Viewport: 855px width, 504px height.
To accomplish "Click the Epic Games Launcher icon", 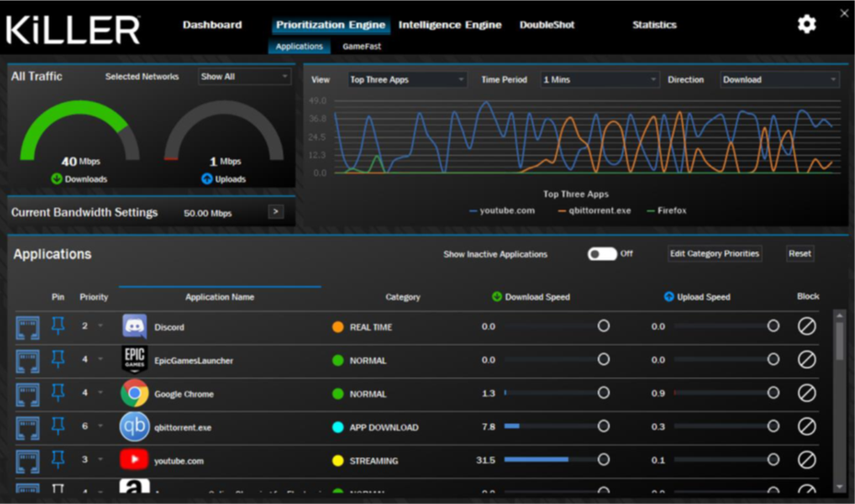I will point(134,360).
